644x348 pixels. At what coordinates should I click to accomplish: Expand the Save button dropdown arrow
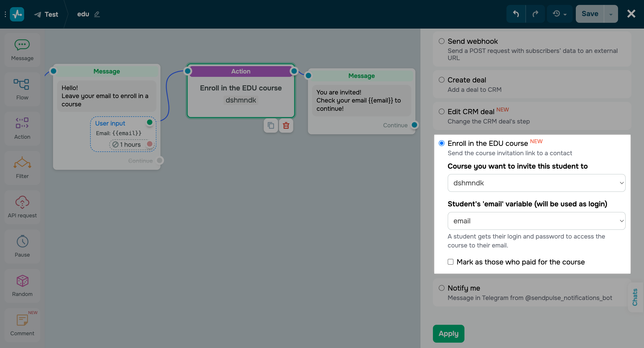pos(610,14)
